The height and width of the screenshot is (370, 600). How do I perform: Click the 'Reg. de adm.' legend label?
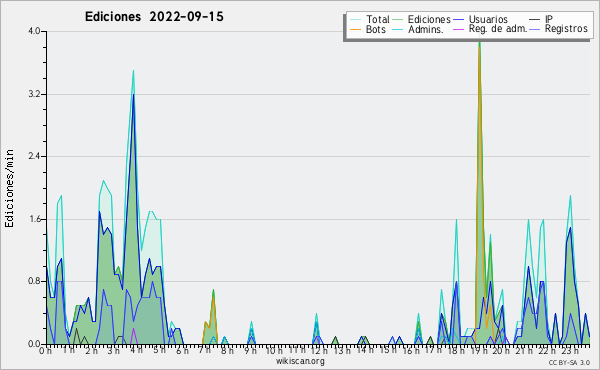[498, 29]
